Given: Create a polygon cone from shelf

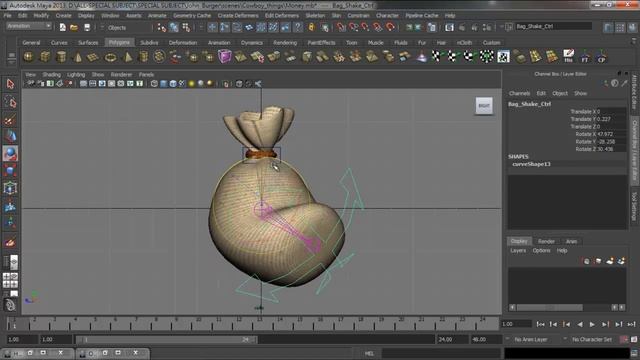Looking at the screenshot, I should 78,57.
